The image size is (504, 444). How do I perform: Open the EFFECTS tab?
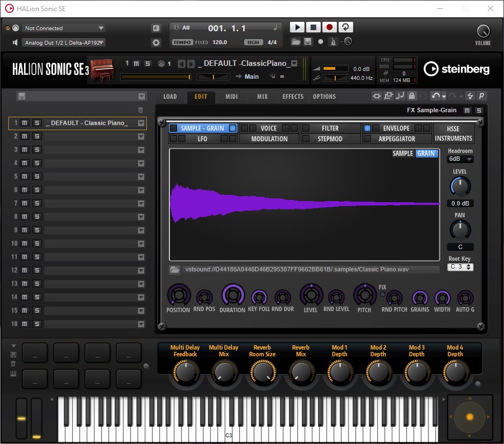coord(293,97)
